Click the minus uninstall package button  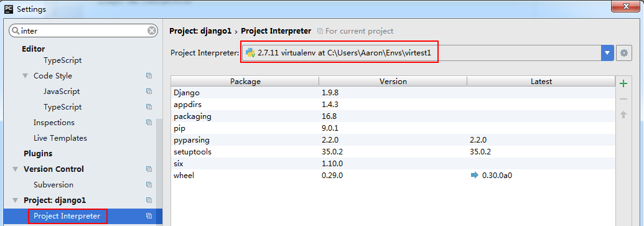pyautogui.click(x=623, y=99)
